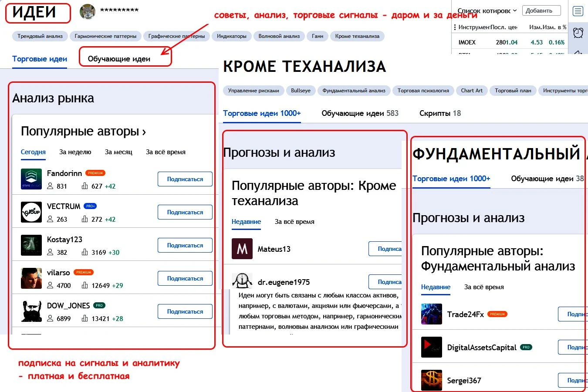Switch to the Обучающие идеи tab near Торговые идеи
Screen dimensions: 588x392
tap(119, 59)
